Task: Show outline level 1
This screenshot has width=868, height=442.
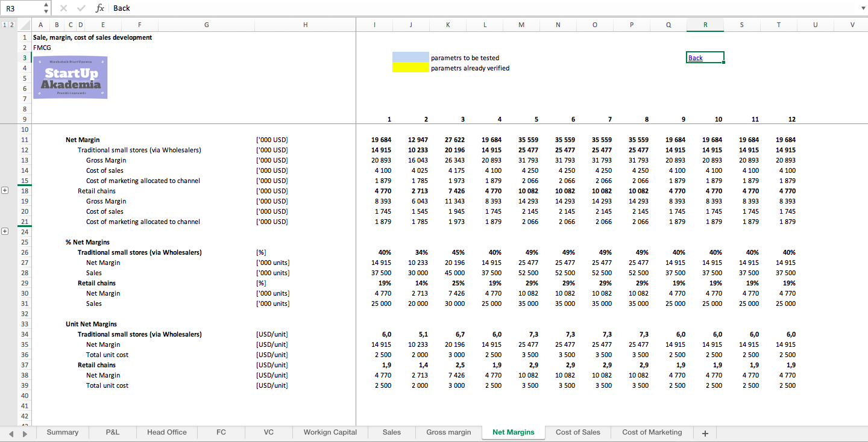Action: [x=5, y=25]
